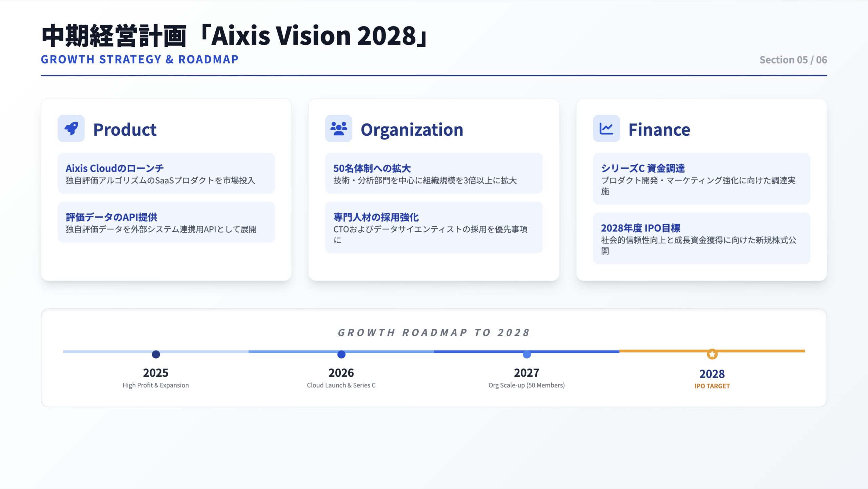
Task: Open the シリーズC 資金調達 card
Action: point(701,179)
